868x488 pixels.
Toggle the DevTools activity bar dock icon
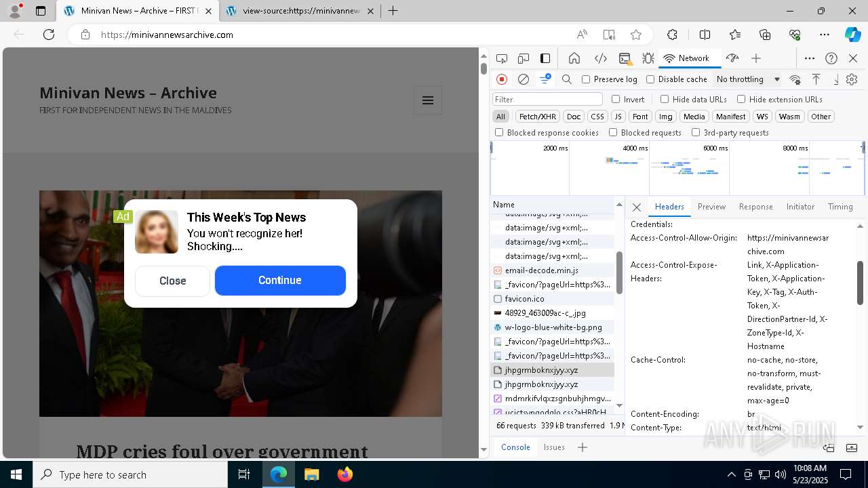(545, 58)
